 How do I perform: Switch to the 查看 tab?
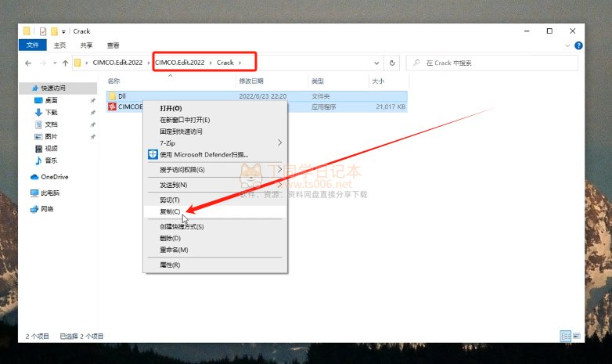113,45
